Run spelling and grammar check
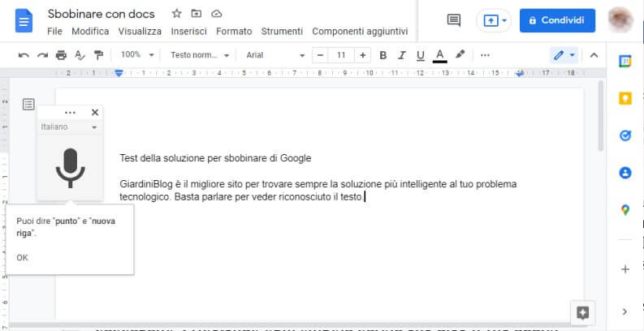 point(80,55)
